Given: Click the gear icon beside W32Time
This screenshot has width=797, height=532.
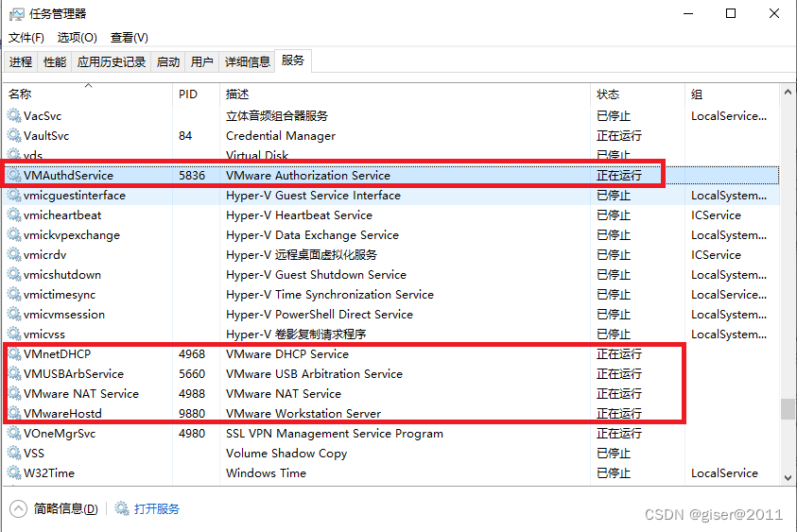Looking at the screenshot, I should pyautogui.click(x=14, y=472).
